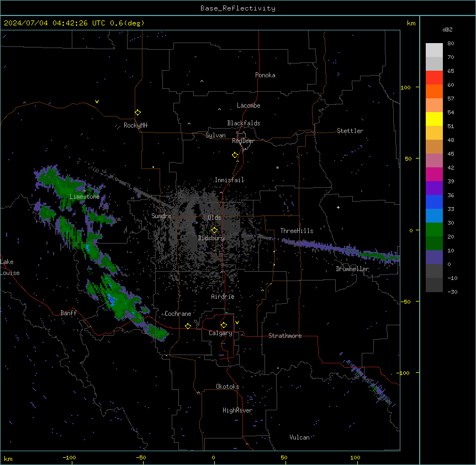The width and height of the screenshot is (476, 465).
Task: Click the lightest gray 70–80 dBZ legend swatch
Action: pyautogui.click(x=434, y=50)
